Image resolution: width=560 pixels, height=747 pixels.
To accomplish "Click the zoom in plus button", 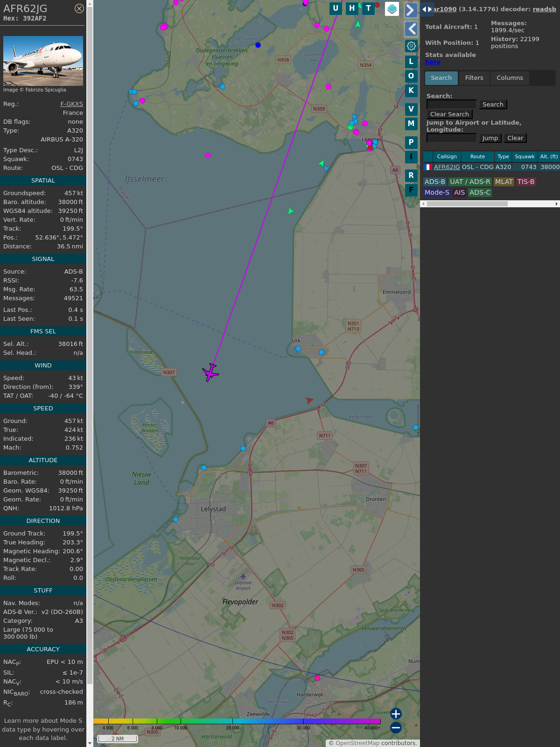I will [396, 714].
